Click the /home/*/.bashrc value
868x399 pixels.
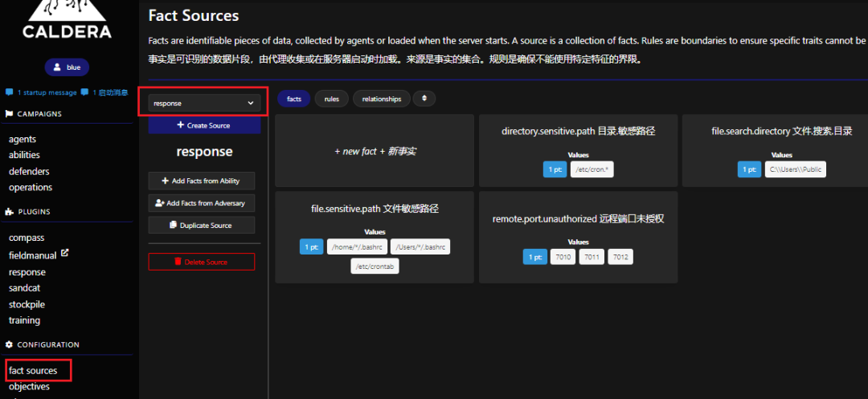tap(357, 247)
